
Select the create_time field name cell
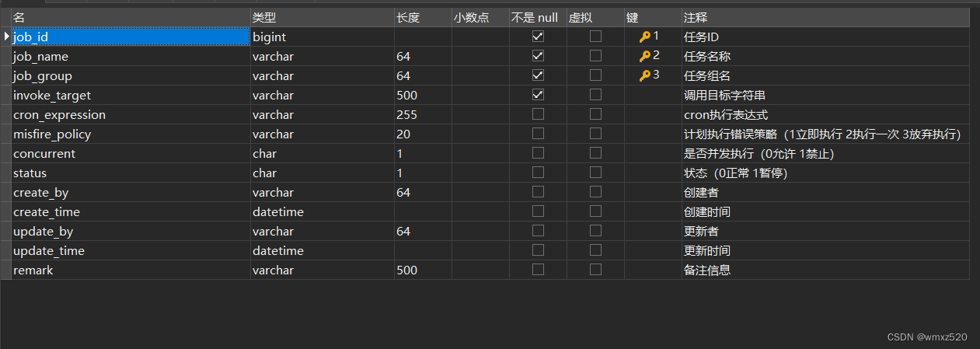(131, 211)
